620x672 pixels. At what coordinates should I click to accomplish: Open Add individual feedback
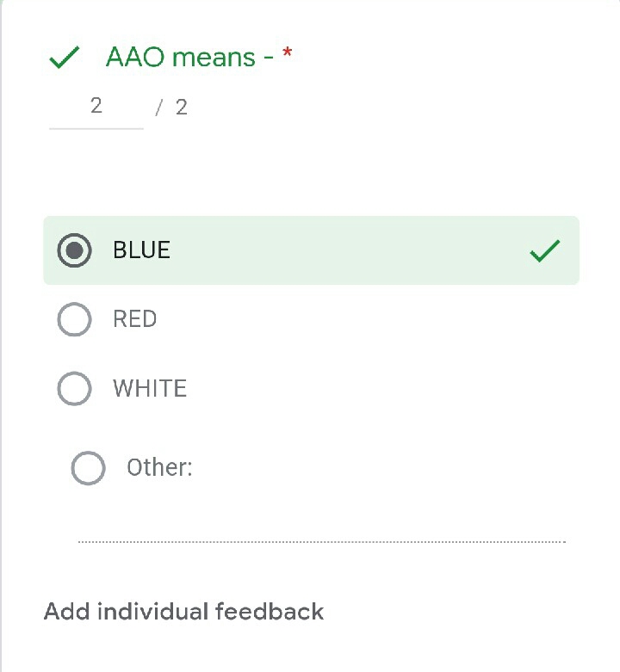(183, 612)
